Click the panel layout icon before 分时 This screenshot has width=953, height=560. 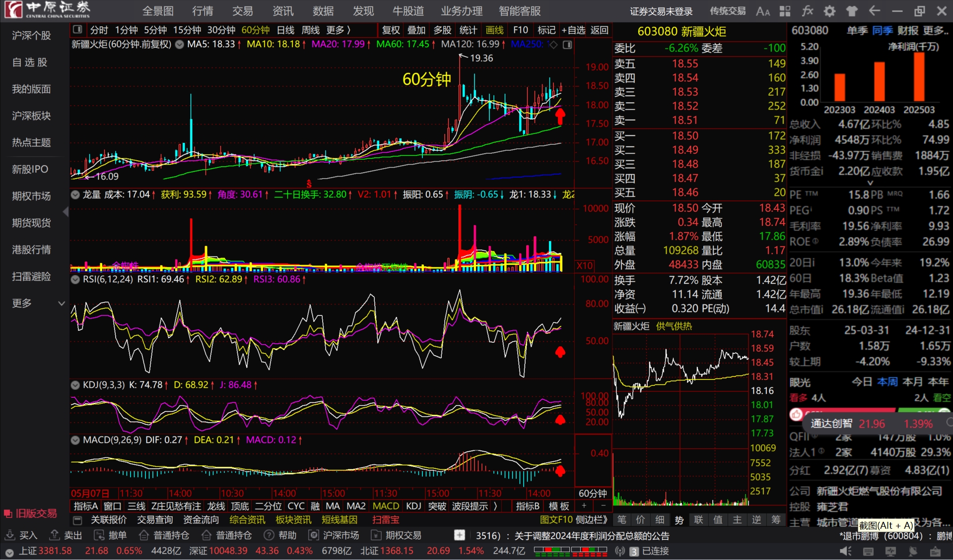[x=77, y=30]
